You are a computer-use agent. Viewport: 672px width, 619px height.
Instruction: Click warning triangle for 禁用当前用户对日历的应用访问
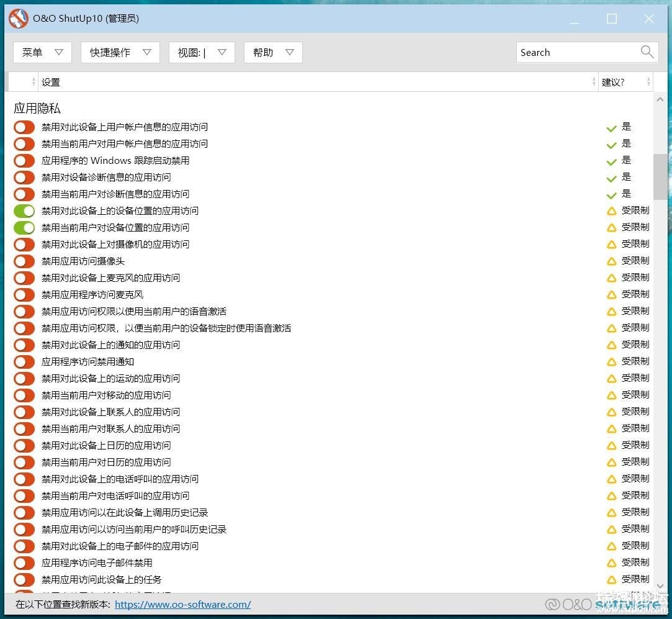[x=612, y=462]
